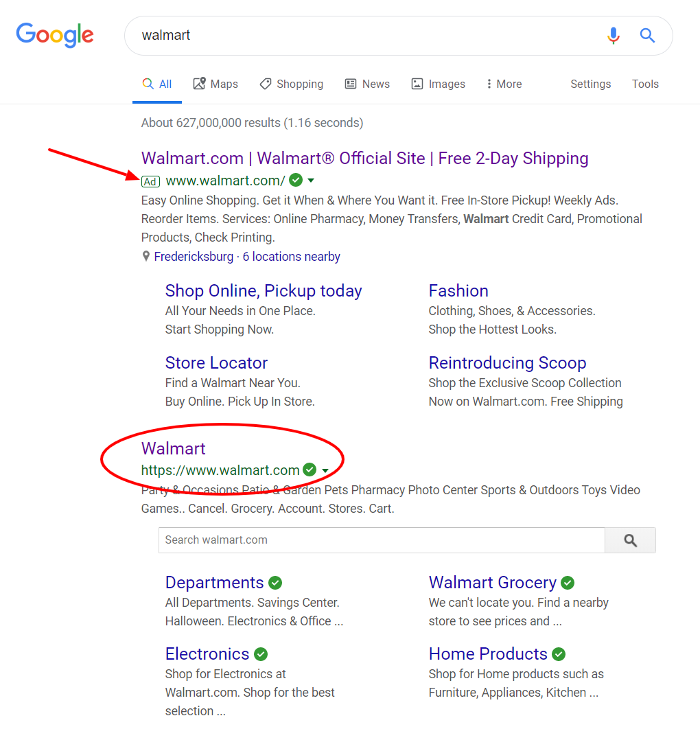Open 6 locations nearby link
This screenshot has height=729, width=700.
tap(292, 257)
